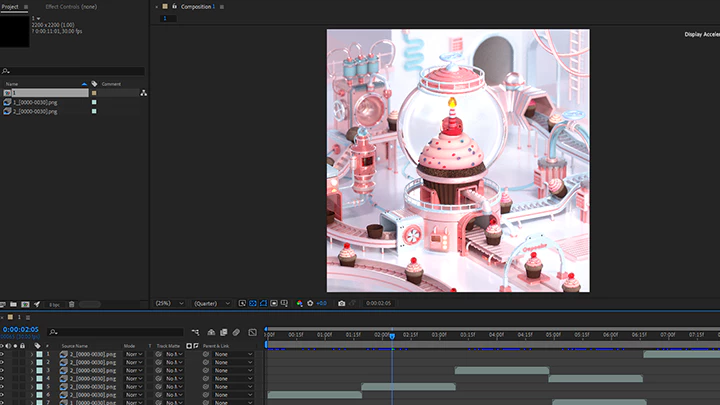Toggle the lock switch for layer 1

coord(22,354)
